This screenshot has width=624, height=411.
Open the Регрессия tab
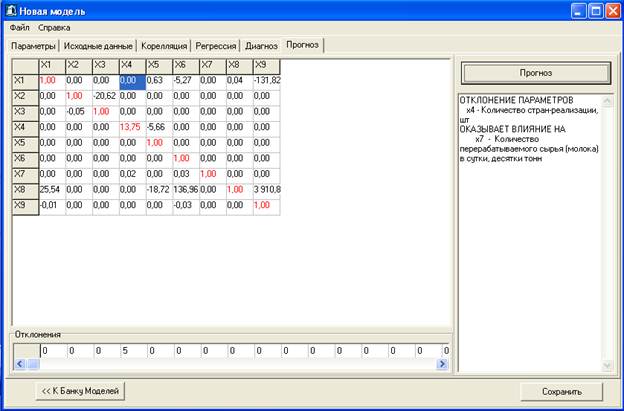216,46
